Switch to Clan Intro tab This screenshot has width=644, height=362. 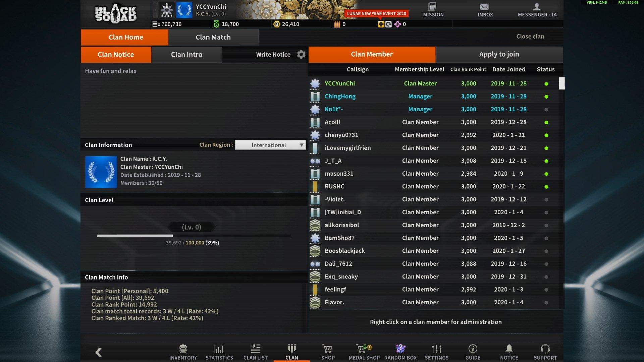(186, 54)
